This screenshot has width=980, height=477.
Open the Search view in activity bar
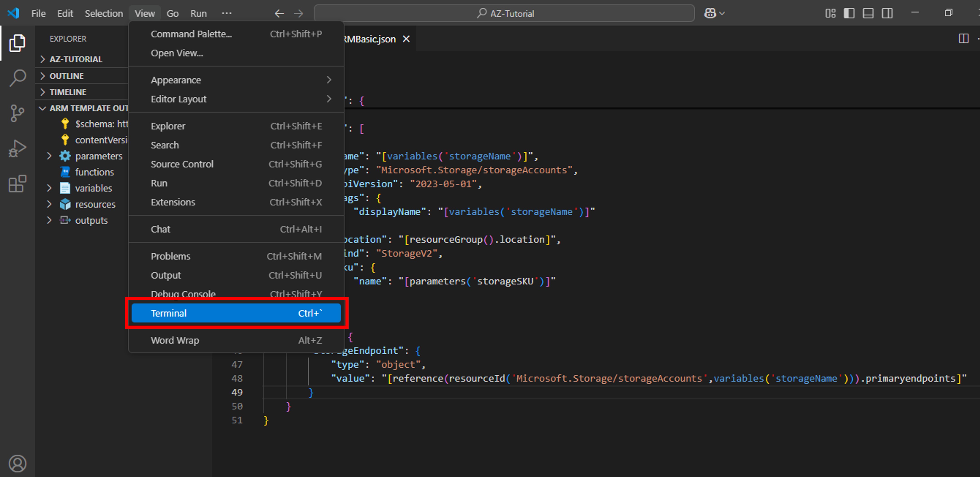click(17, 78)
